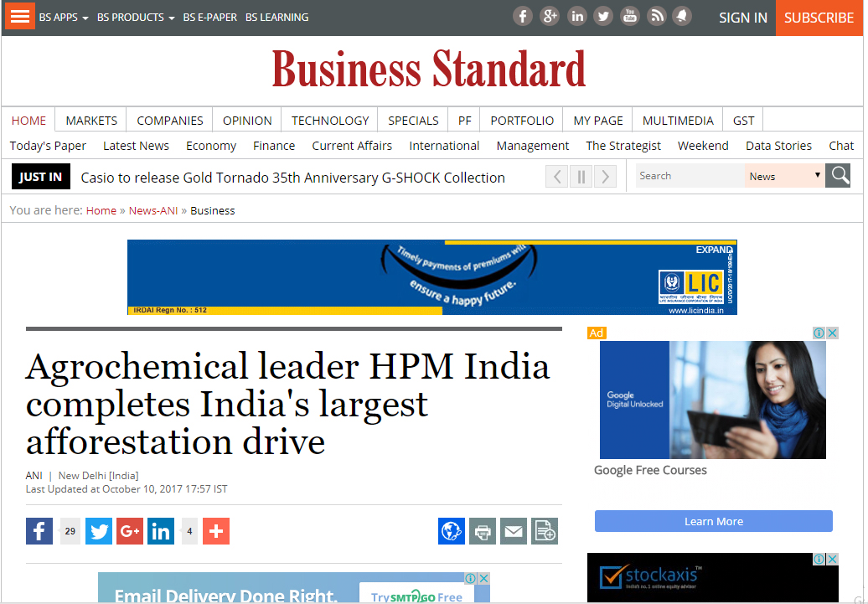Open Today's Paper submenu link

point(48,146)
